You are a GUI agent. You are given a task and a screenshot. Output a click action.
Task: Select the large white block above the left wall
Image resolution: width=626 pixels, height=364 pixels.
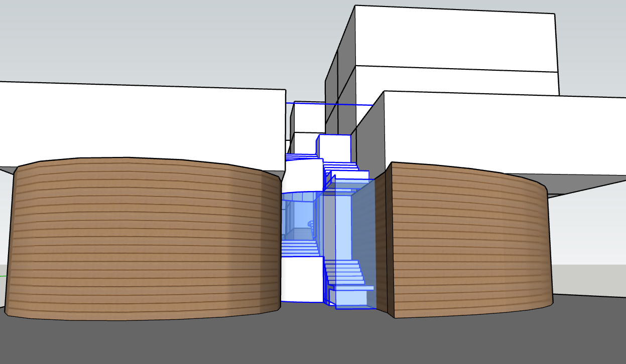[141, 125]
